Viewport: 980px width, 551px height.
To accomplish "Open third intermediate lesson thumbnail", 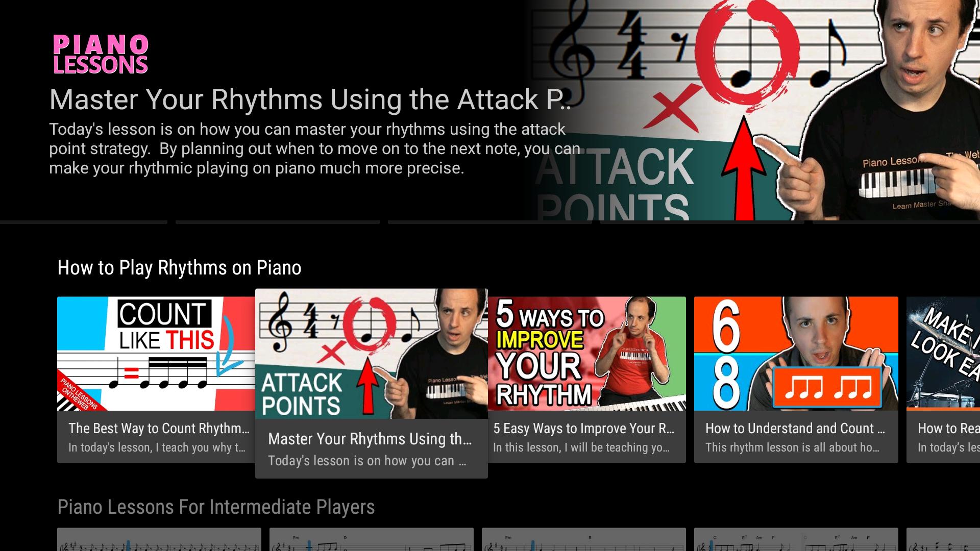I will pyautogui.click(x=584, y=540).
